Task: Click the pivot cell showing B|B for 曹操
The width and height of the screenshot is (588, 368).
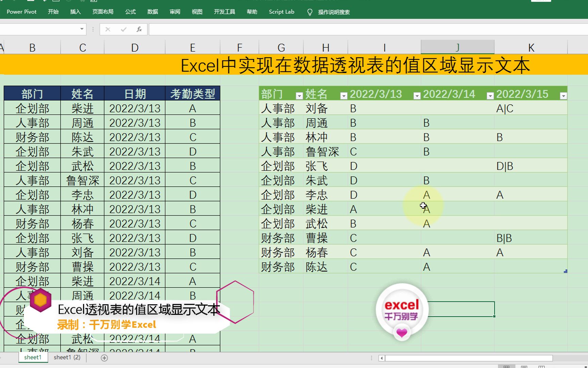Action: (x=531, y=238)
